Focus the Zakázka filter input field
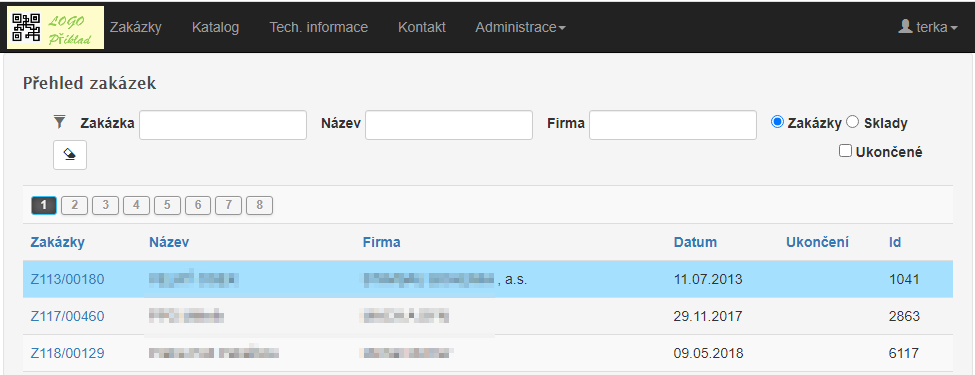975x375 pixels. point(223,125)
